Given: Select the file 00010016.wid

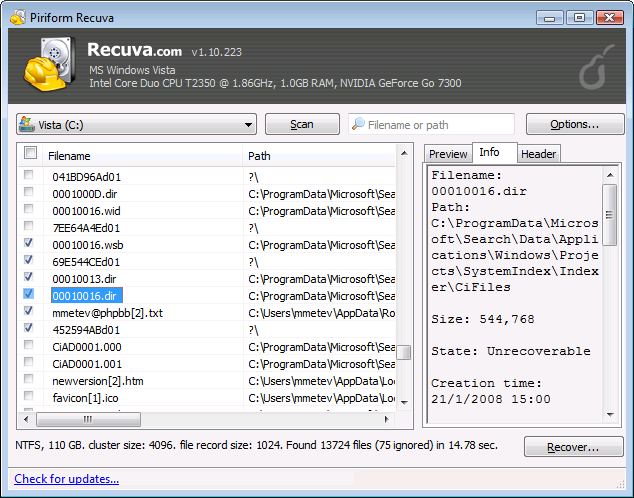Looking at the screenshot, I should [x=86, y=211].
